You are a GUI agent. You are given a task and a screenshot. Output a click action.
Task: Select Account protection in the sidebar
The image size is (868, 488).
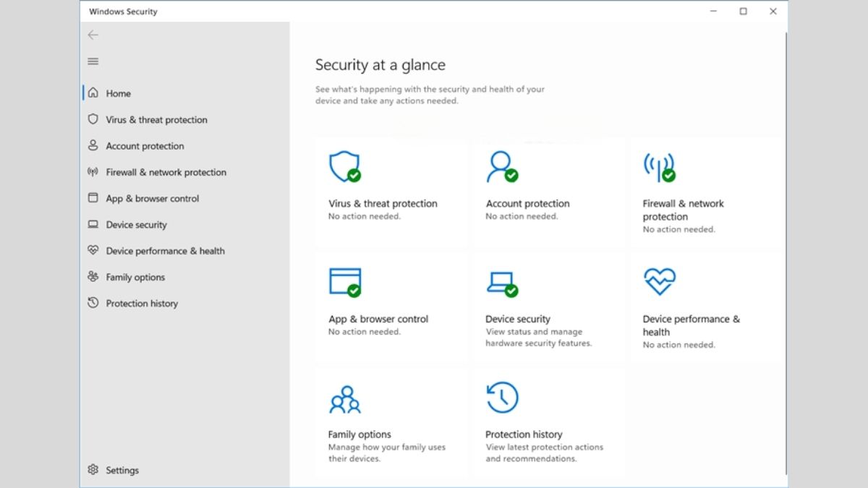142,146
